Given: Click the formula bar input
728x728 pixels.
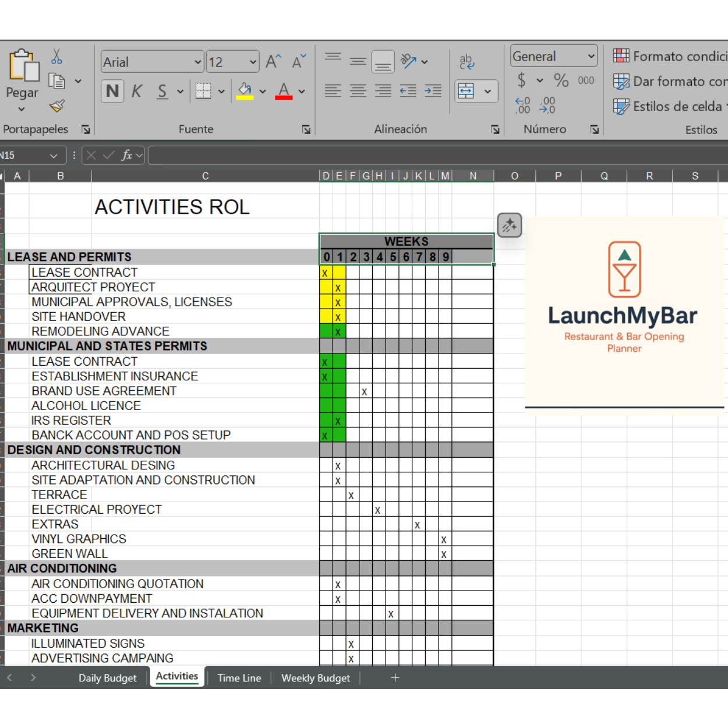Looking at the screenshot, I should (438, 156).
